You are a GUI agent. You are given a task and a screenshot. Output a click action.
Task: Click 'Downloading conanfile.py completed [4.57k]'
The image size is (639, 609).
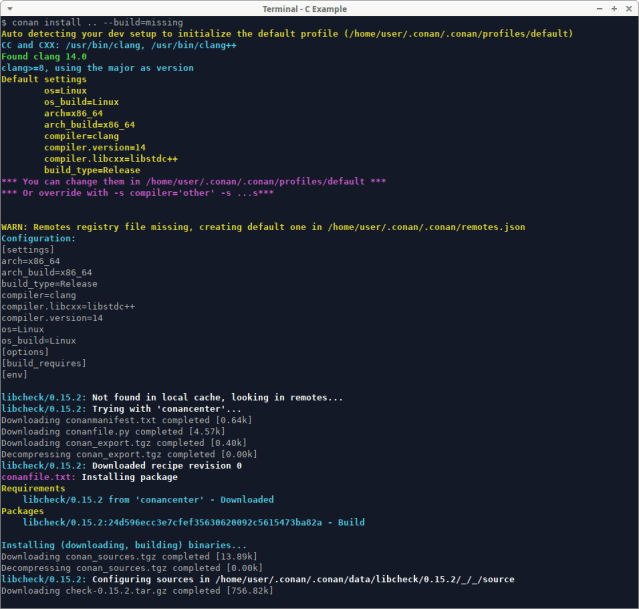tap(113, 432)
